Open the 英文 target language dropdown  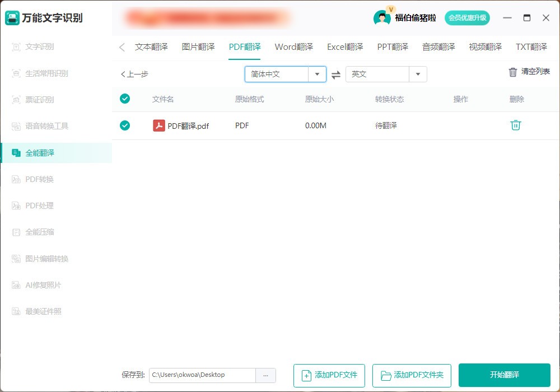[x=418, y=74]
